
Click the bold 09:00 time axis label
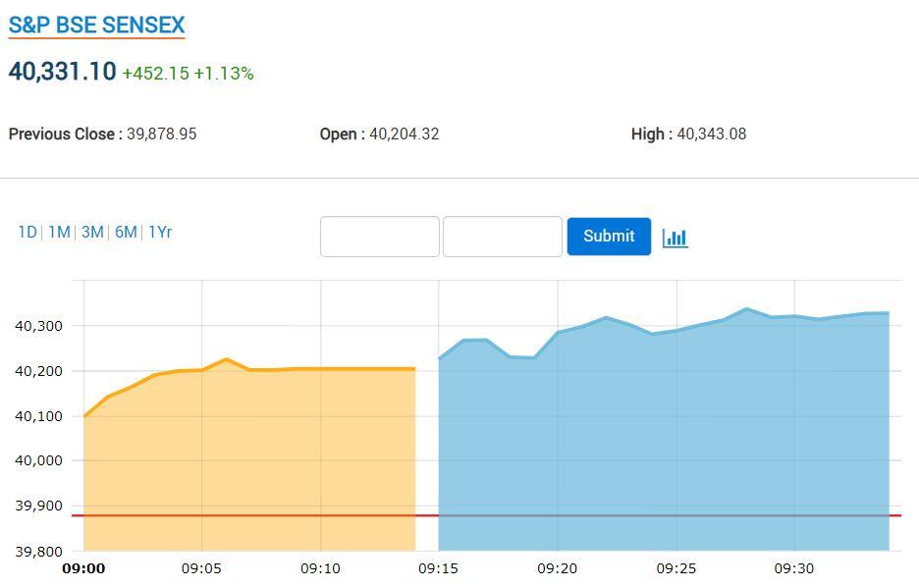(83, 568)
